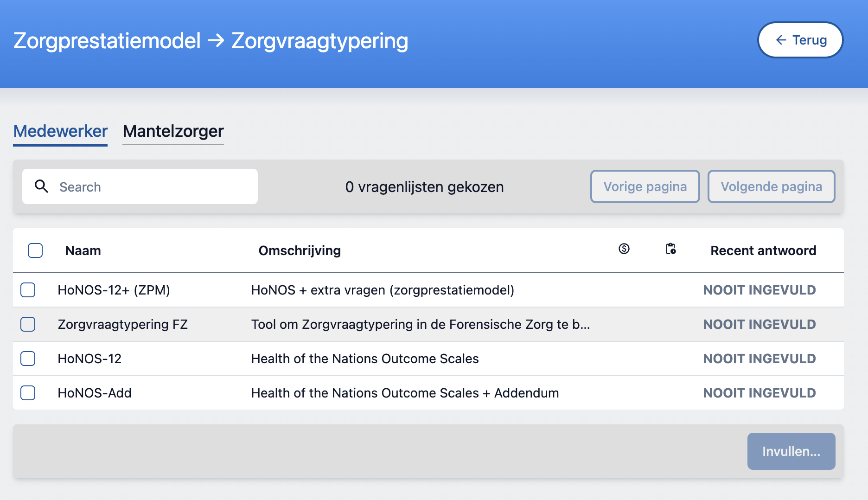Toggle the select-all checkbox in header
Image resolution: width=868 pixels, height=500 pixels.
[35, 250]
